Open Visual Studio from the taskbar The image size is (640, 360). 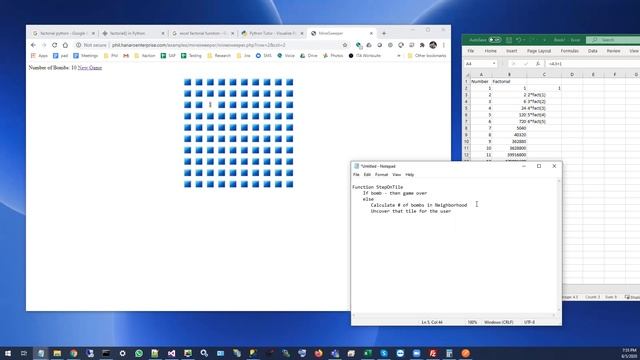pos(171,353)
